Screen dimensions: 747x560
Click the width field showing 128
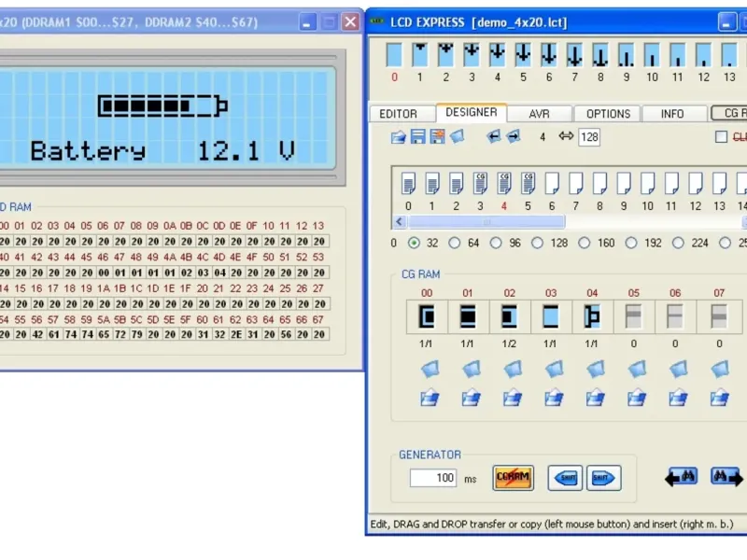589,137
